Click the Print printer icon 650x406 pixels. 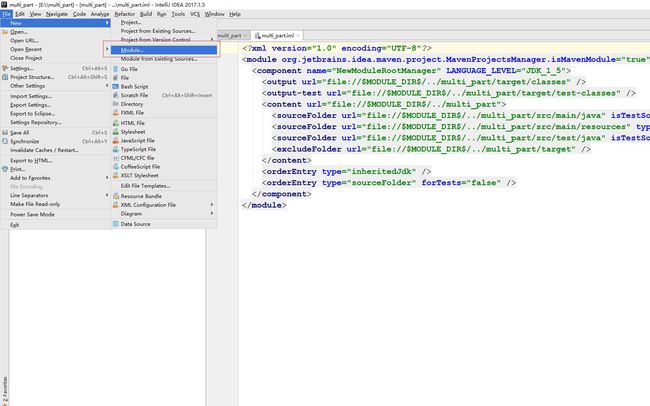[5, 169]
